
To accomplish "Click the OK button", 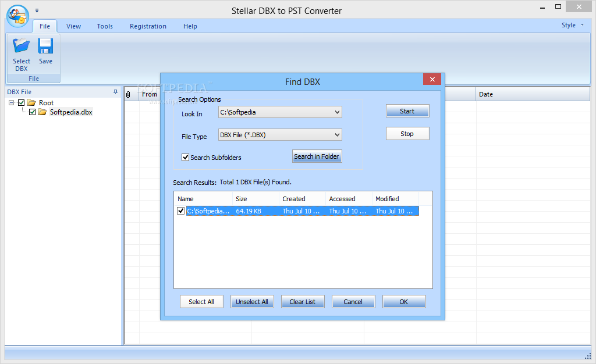I will click(x=404, y=302).
